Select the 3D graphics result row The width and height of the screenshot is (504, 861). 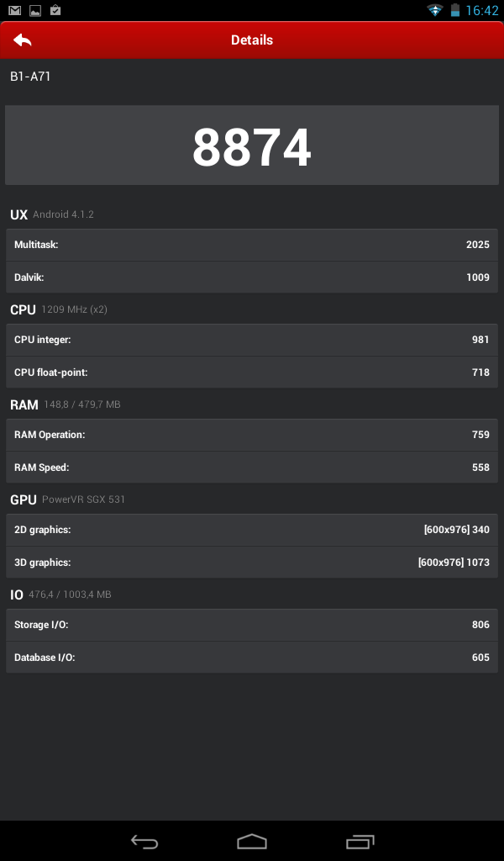click(x=252, y=563)
